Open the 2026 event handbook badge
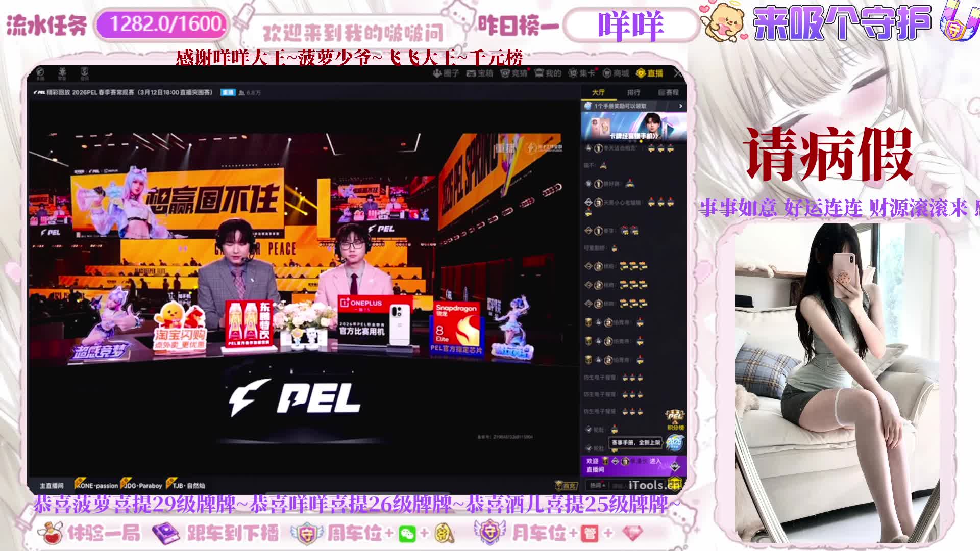This screenshot has width=980, height=551. (674, 442)
